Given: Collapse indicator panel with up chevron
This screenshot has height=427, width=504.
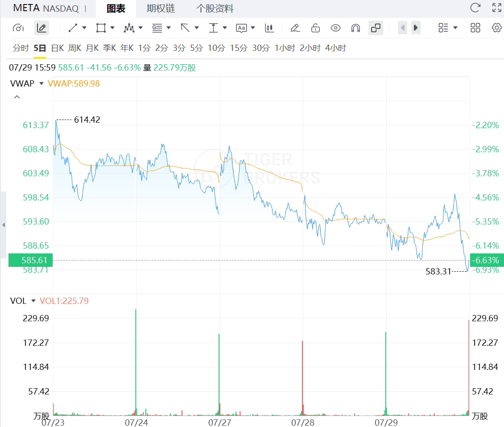Looking at the screenshot, I should [x=17, y=97].
